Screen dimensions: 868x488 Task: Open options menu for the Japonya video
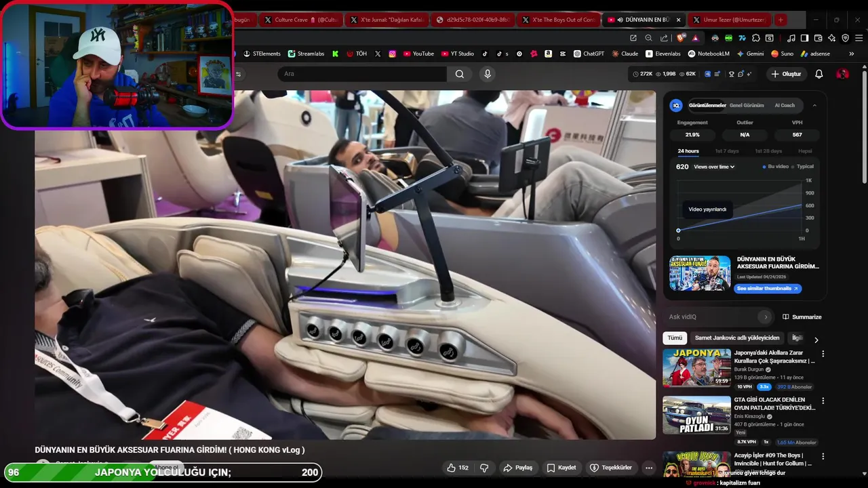pyautogui.click(x=823, y=354)
